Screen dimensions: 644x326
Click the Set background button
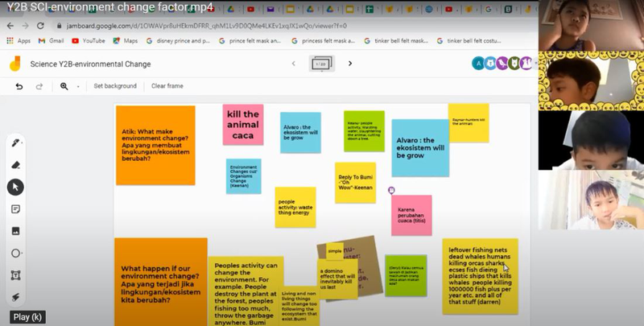[115, 85]
